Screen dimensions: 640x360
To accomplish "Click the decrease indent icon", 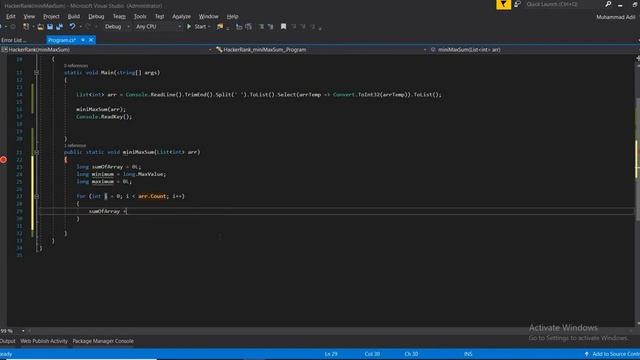I will [262, 27].
